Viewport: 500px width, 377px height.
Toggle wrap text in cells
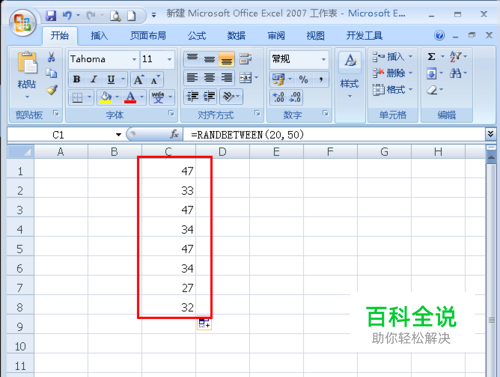click(245, 59)
